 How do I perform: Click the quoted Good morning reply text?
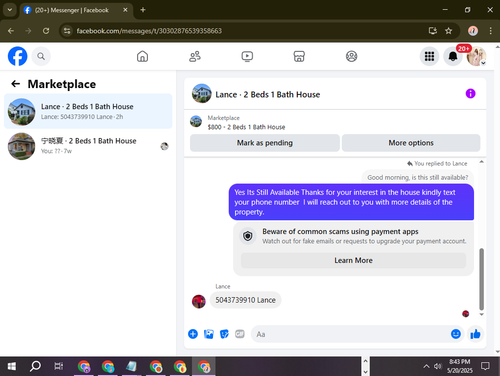(418, 177)
